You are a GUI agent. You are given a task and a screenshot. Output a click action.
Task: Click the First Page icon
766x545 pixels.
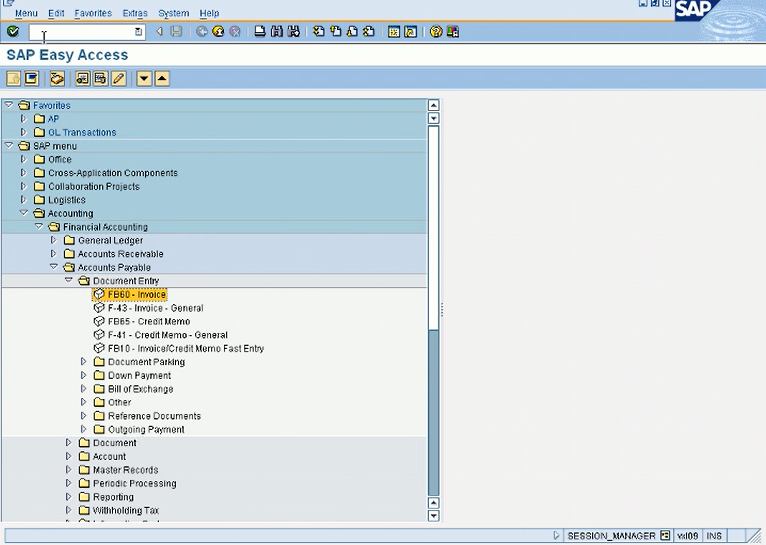(319, 32)
